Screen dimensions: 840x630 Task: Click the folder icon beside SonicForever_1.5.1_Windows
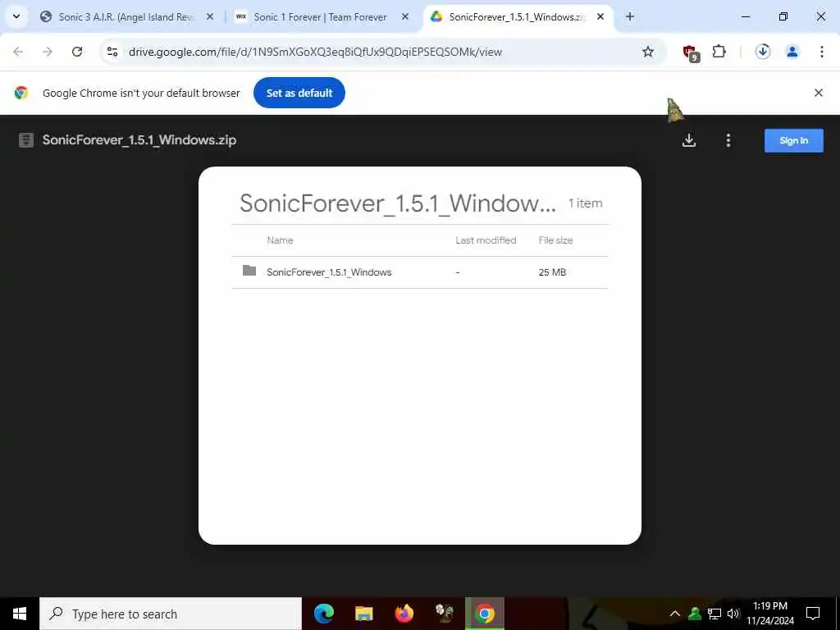click(x=249, y=271)
